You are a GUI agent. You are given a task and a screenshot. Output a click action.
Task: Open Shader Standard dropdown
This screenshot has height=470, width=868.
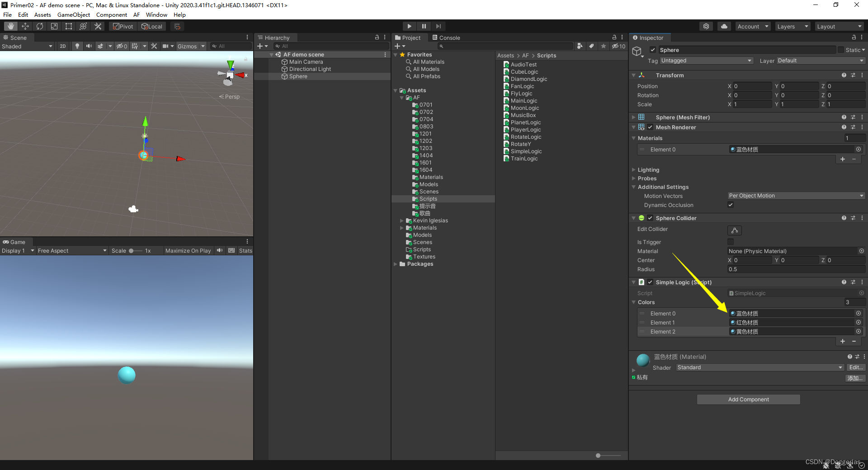[x=760, y=367]
